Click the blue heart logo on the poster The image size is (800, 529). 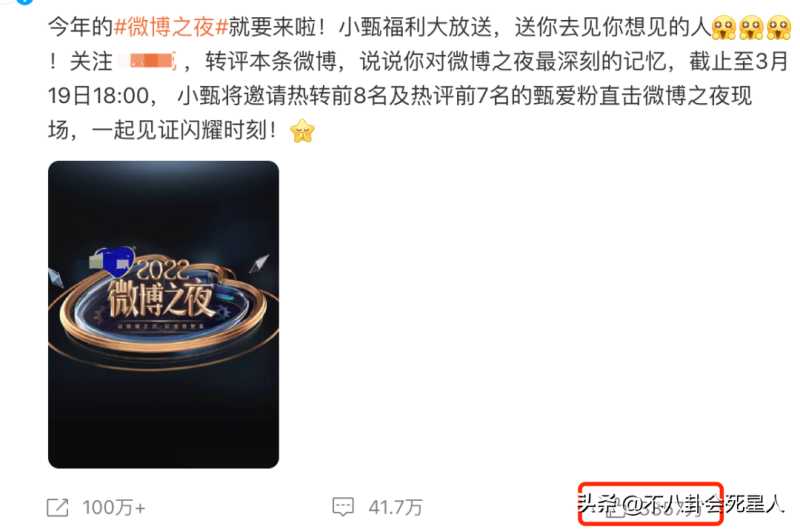(x=118, y=261)
